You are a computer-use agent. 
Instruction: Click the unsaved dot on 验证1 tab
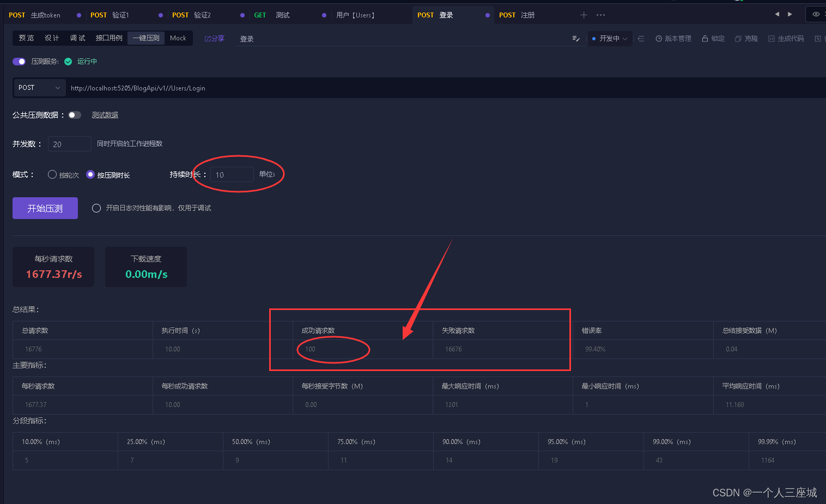click(161, 15)
